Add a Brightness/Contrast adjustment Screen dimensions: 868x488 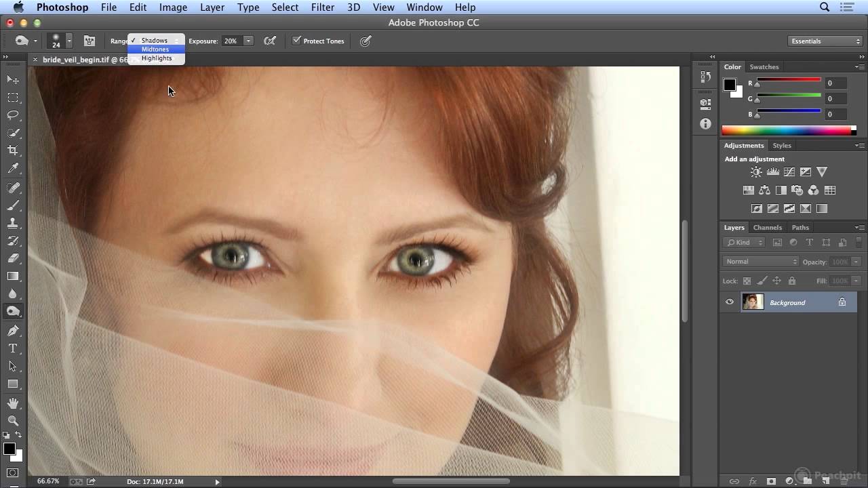point(756,172)
